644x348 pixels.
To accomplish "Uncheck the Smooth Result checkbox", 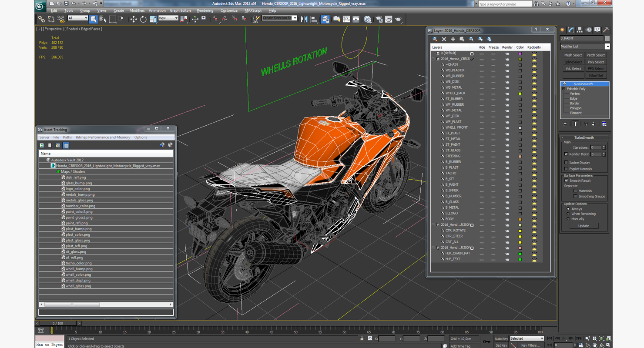I will click(x=566, y=181).
